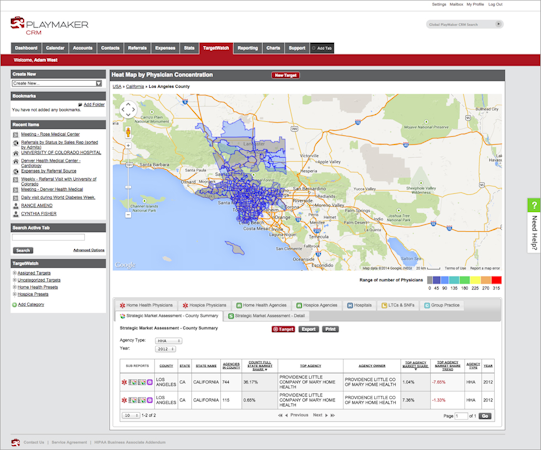Click the second map sub-report icon in the 744 row
This screenshot has height=450, width=541.
142,382
